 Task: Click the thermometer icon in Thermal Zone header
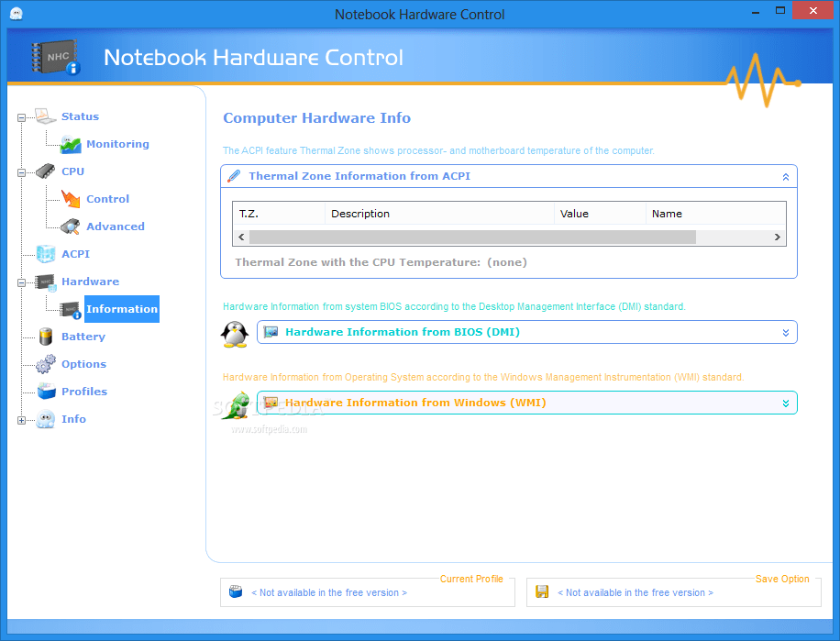click(x=234, y=176)
